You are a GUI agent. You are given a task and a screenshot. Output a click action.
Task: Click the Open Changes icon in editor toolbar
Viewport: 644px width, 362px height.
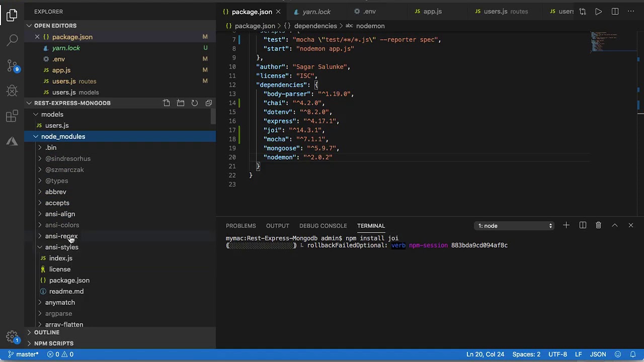tap(582, 12)
